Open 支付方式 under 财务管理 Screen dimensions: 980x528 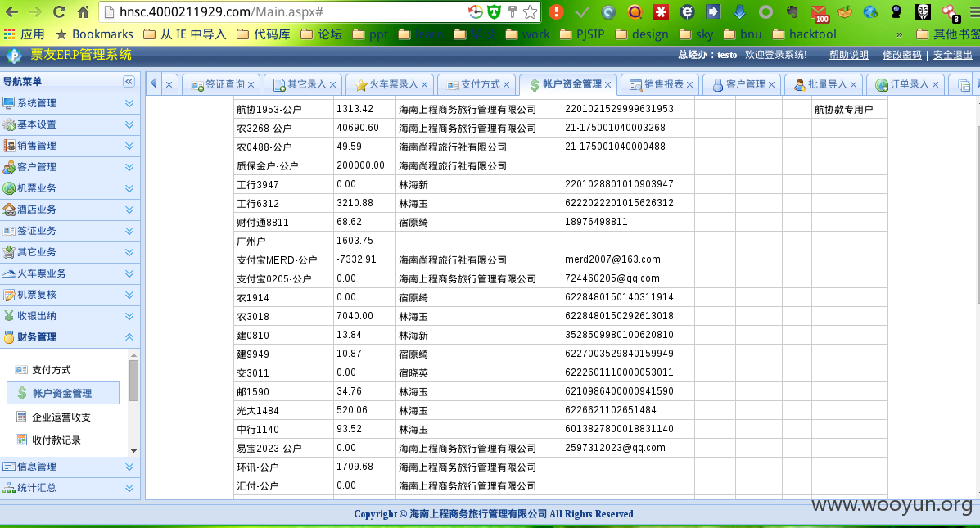(x=52, y=370)
